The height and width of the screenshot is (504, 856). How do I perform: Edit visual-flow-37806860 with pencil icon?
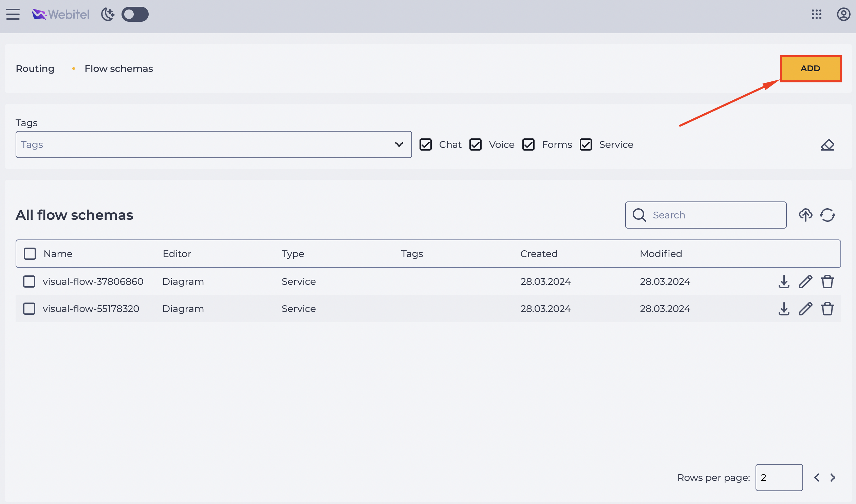click(805, 282)
